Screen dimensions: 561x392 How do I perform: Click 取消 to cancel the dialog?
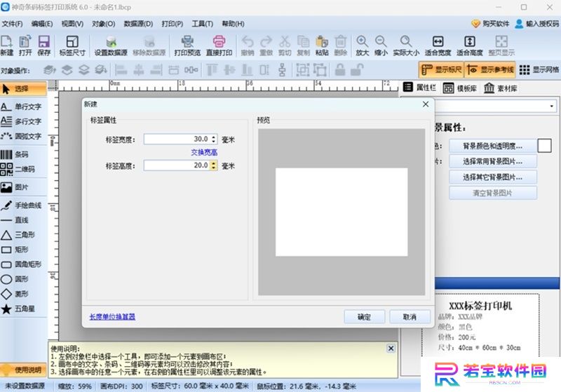coord(410,317)
